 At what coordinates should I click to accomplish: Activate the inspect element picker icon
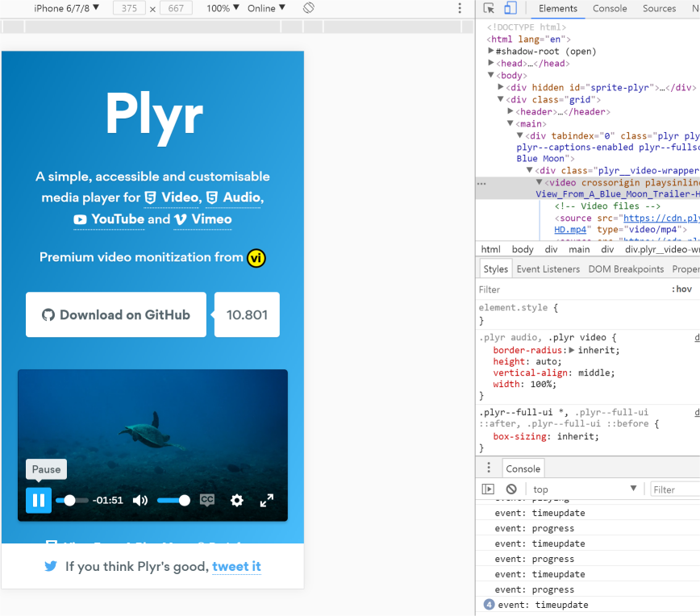coord(489,8)
